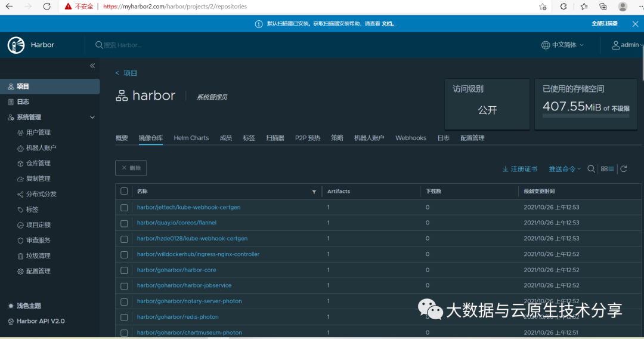The width and height of the screenshot is (644, 339).
Task: Open the 中文简体 language dropdown
Action: (562, 45)
